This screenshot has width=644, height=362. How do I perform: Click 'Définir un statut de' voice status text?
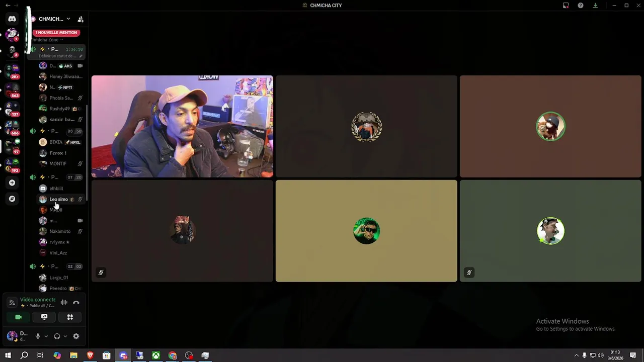(57, 56)
